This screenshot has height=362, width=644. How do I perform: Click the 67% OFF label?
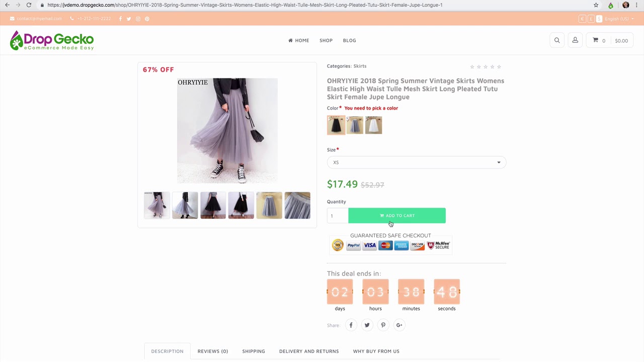click(x=158, y=69)
